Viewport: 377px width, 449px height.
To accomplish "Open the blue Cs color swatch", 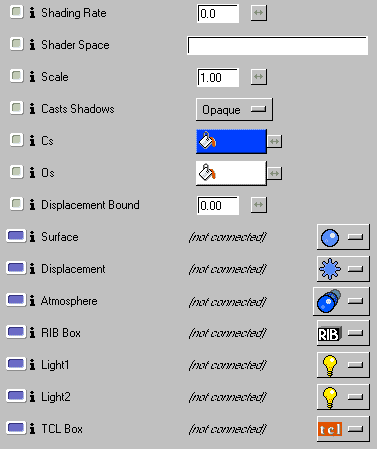I will (231, 142).
